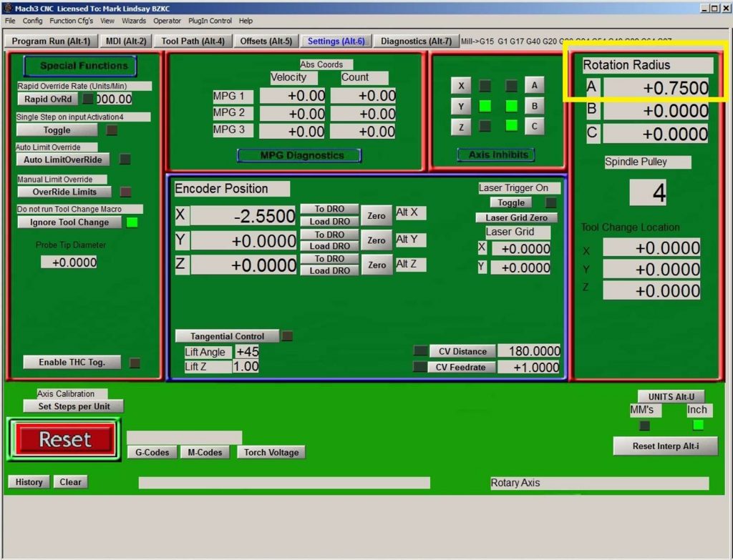Expand the Special Functions panel
733x560 pixels.
click(x=78, y=65)
